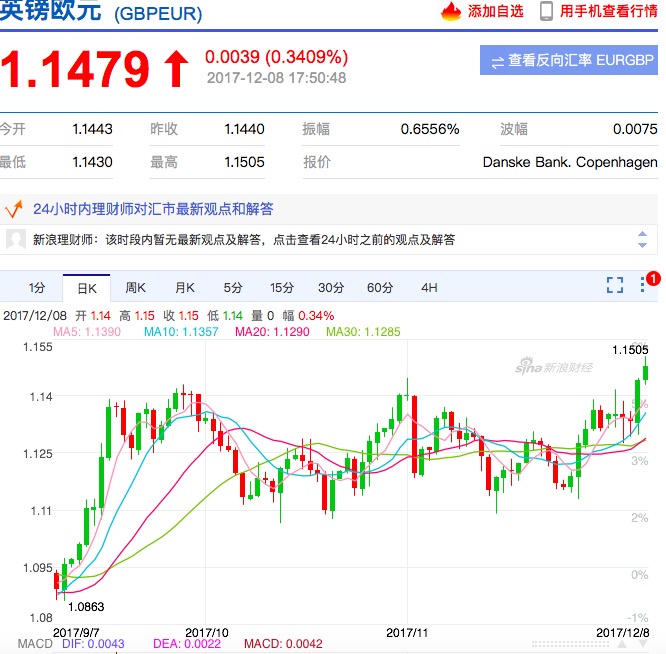Select the 4H interval tab
This screenshot has height=654, width=666.
pos(429,288)
